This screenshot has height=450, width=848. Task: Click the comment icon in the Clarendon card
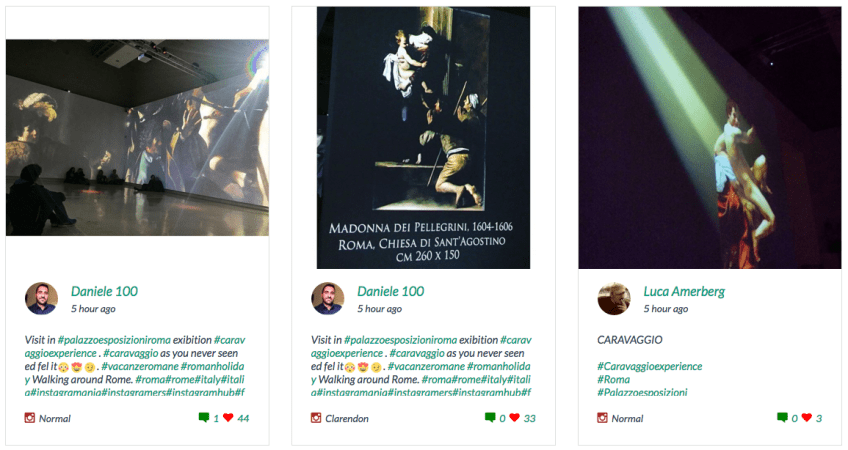pos(490,418)
